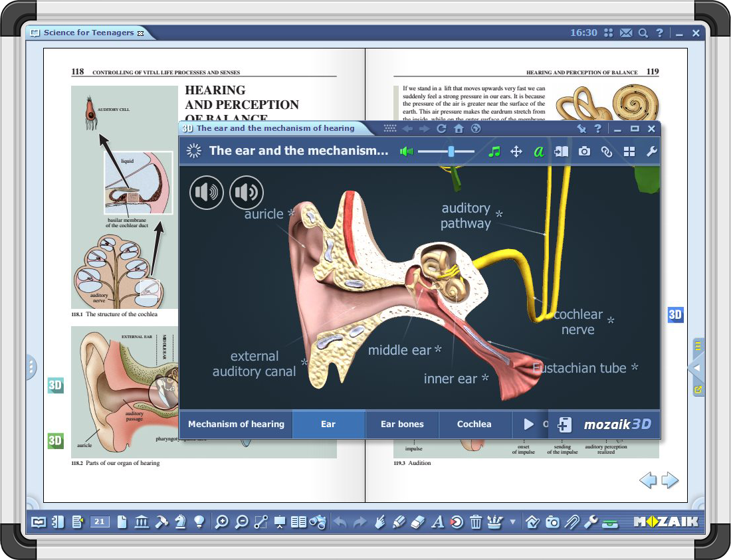Select the Text tool on the bottom toolbar
This screenshot has width=731, height=560.
[437, 522]
